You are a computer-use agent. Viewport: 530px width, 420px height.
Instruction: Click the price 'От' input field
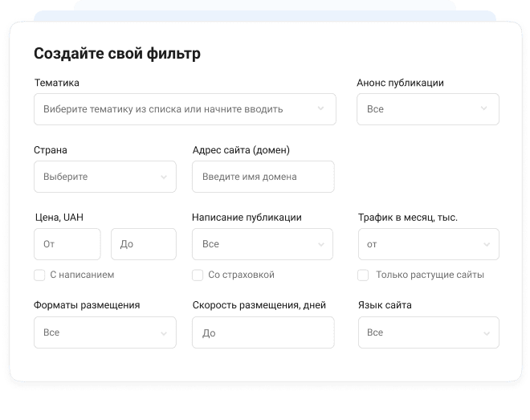tap(67, 244)
